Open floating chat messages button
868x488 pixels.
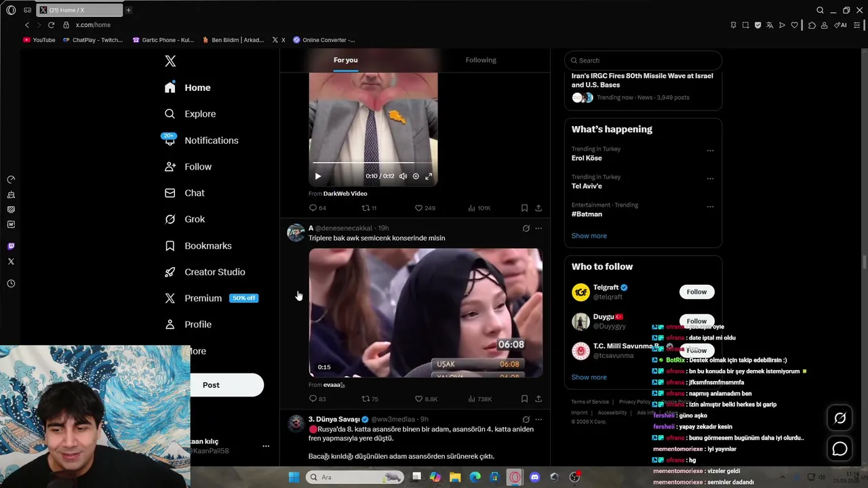840,449
